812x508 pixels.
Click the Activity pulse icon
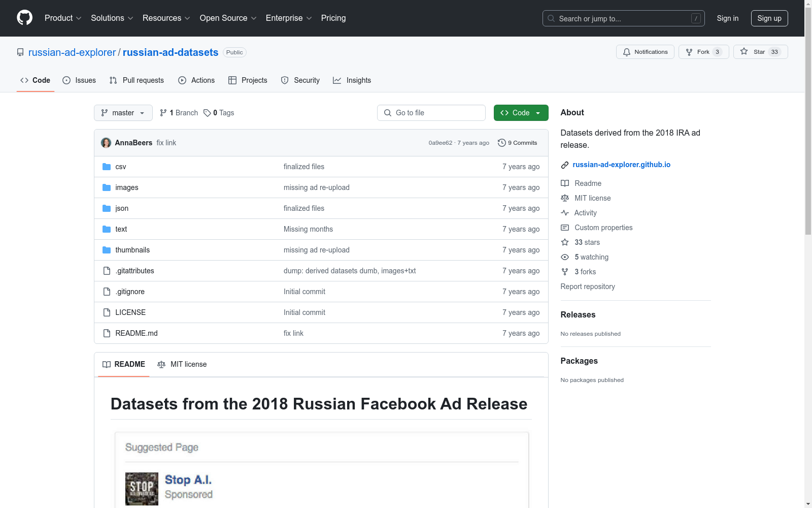pyautogui.click(x=565, y=213)
